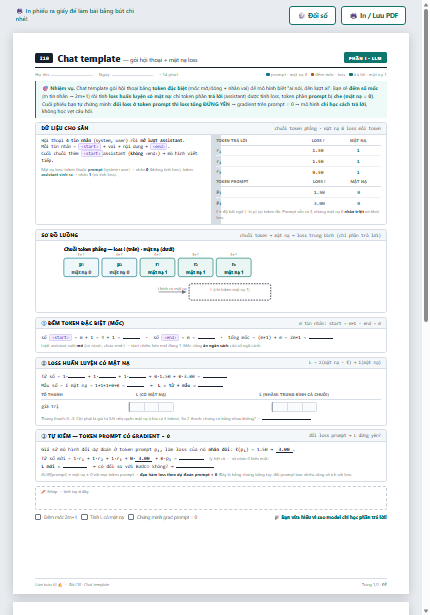Tick the Đếm mốc 2m+1 checkbox
Screen dimensions: 430x615
coord(38,517)
